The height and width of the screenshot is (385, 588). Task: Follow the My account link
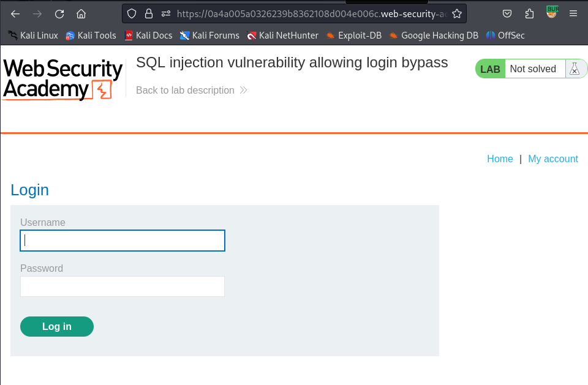552,159
